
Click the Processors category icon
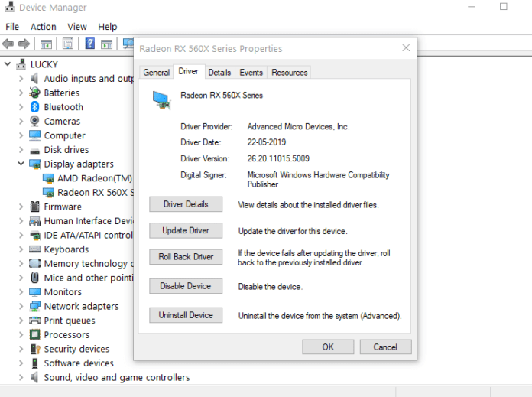tap(34, 335)
